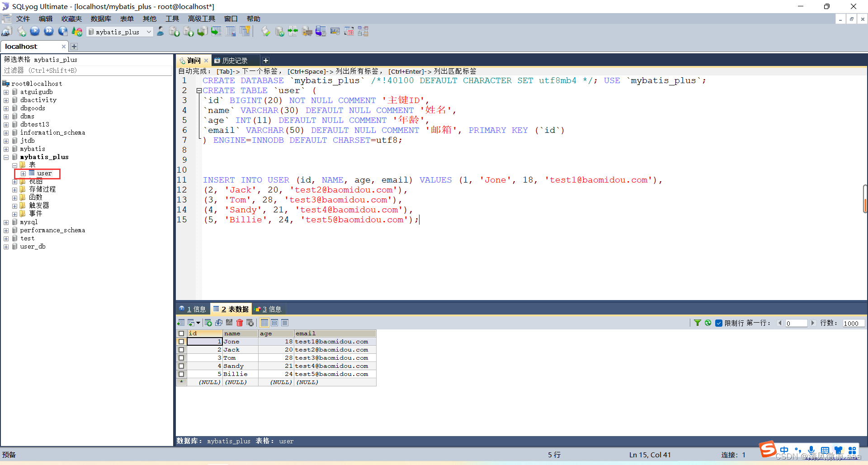Screen dimensions: 868x465
Task: Save table changes with floppy disk icon
Action: pyautogui.click(x=229, y=323)
